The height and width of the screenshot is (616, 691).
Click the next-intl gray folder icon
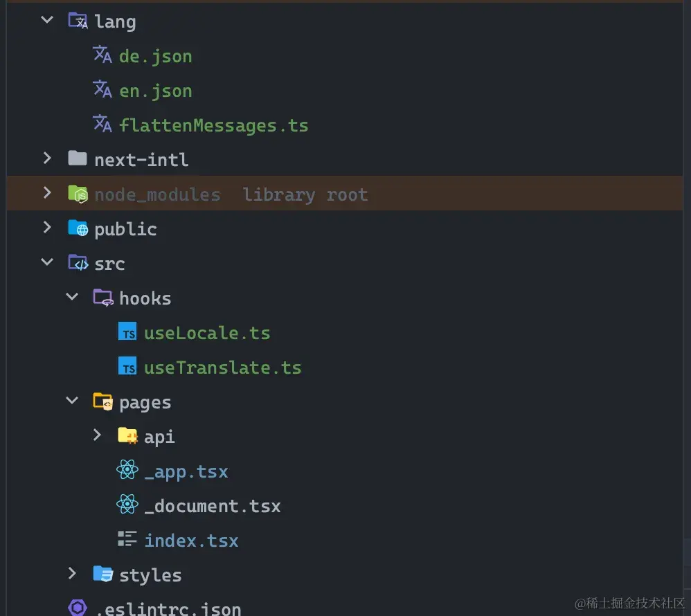[78, 158]
